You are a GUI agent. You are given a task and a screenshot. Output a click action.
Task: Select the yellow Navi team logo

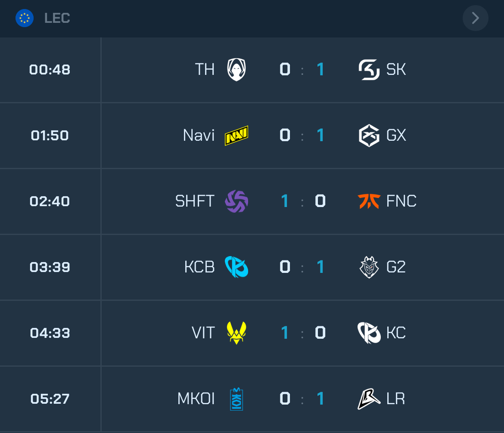click(x=236, y=136)
